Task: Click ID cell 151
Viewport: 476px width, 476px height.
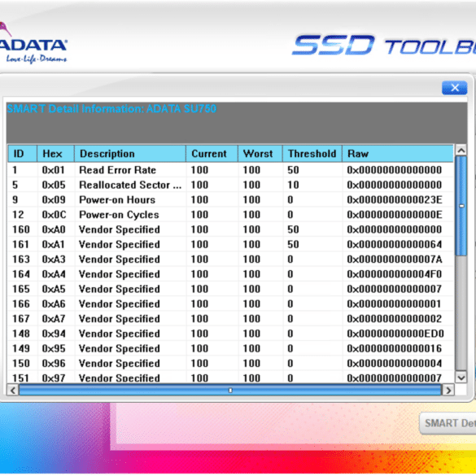Action: pyautogui.click(x=21, y=378)
